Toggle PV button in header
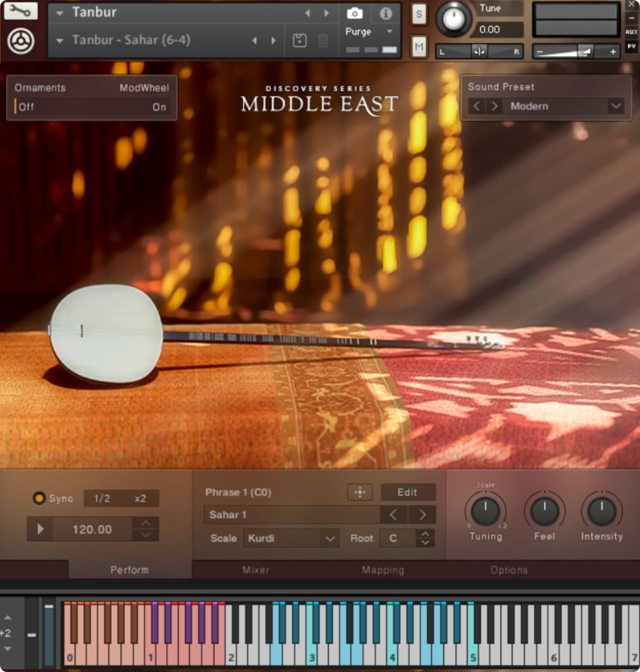Screen dimensions: 640x672 [x=631, y=47]
